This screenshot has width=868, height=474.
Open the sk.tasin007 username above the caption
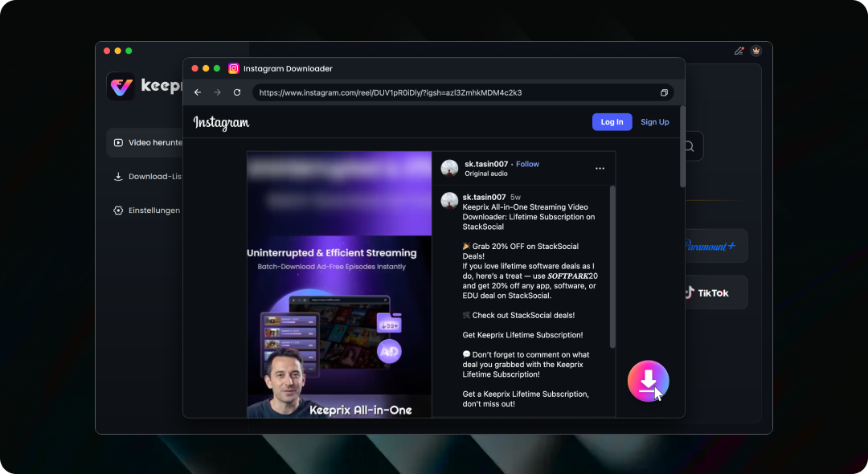[485, 197]
